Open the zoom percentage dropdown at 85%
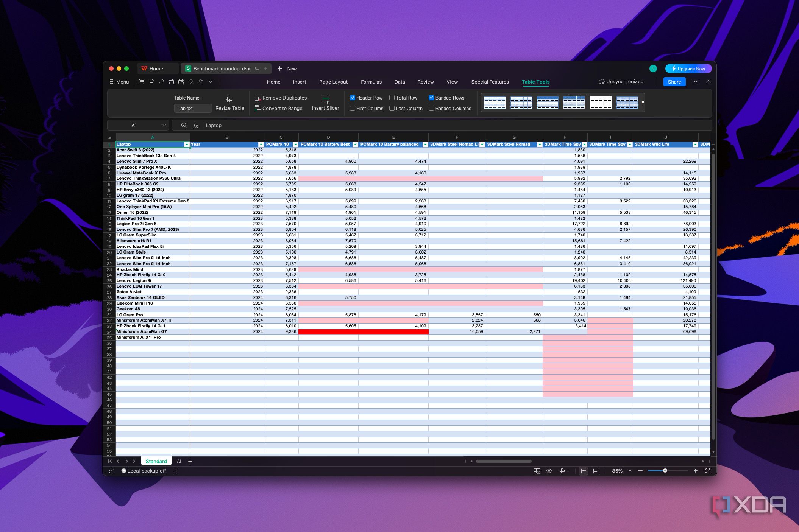 pyautogui.click(x=630, y=471)
